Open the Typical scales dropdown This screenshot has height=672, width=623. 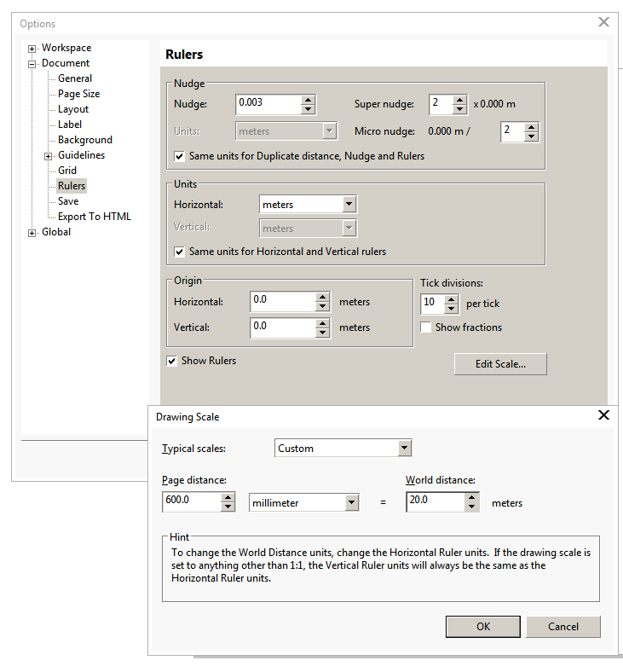404,449
